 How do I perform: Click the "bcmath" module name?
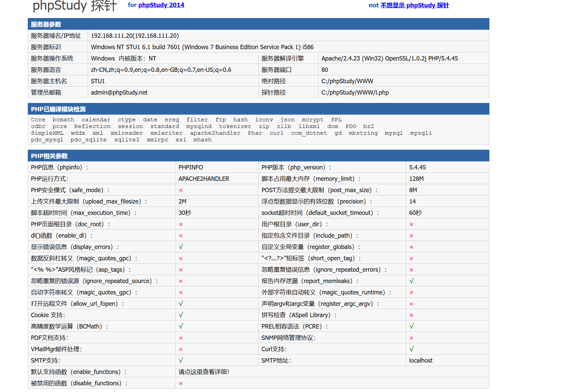pos(63,120)
